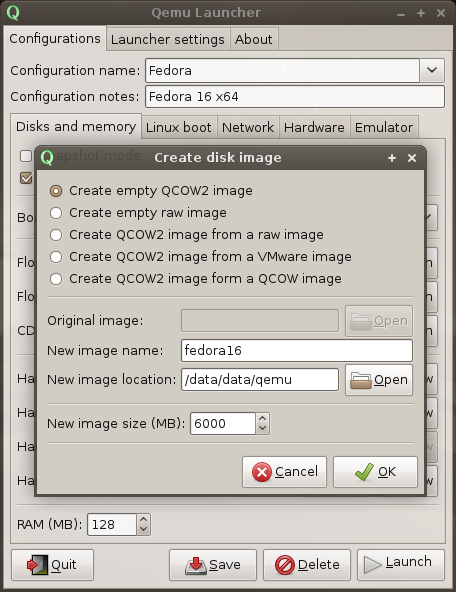Maximize the Create disk image dialog

[392, 158]
